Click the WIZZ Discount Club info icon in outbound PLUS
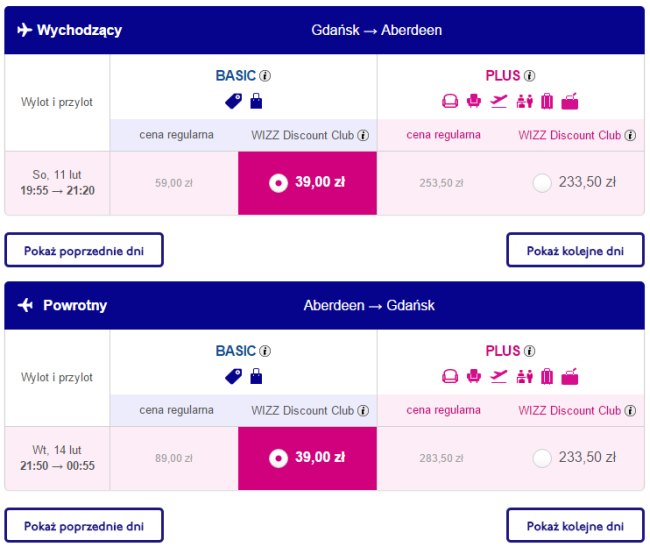The width and height of the screenshot is (650, 547). click(630, 136)
